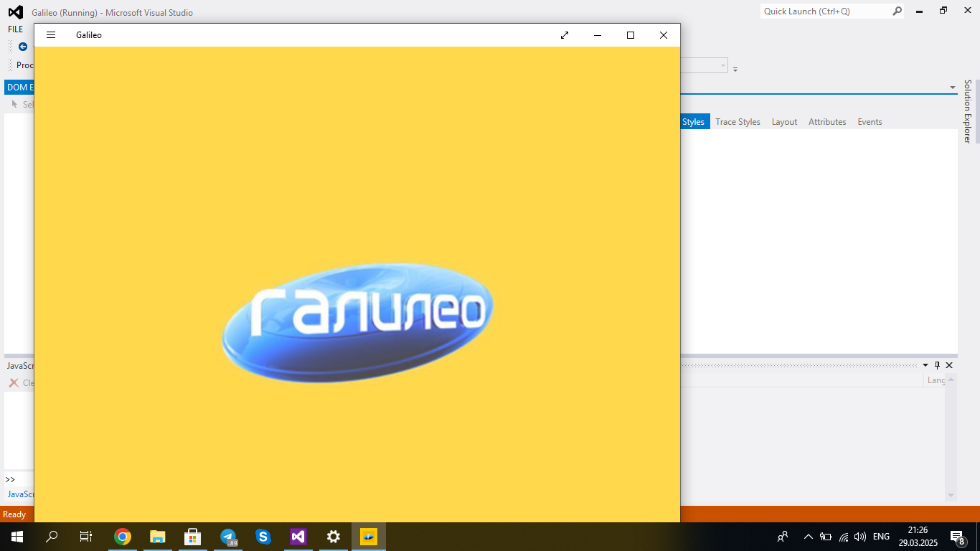980x551 pixels.
Task: Click the Galileo logo image
Action: click(x=358, y=323)
